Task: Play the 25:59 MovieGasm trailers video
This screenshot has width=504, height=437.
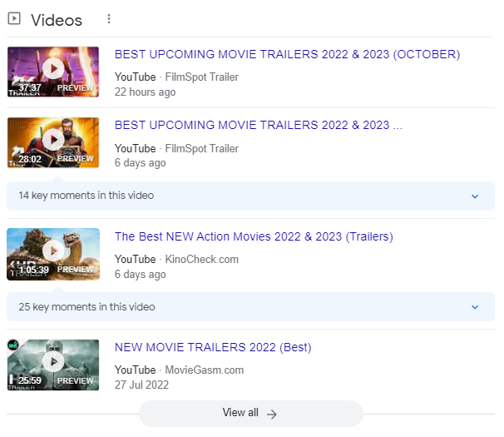Action: tap(53, 362)
